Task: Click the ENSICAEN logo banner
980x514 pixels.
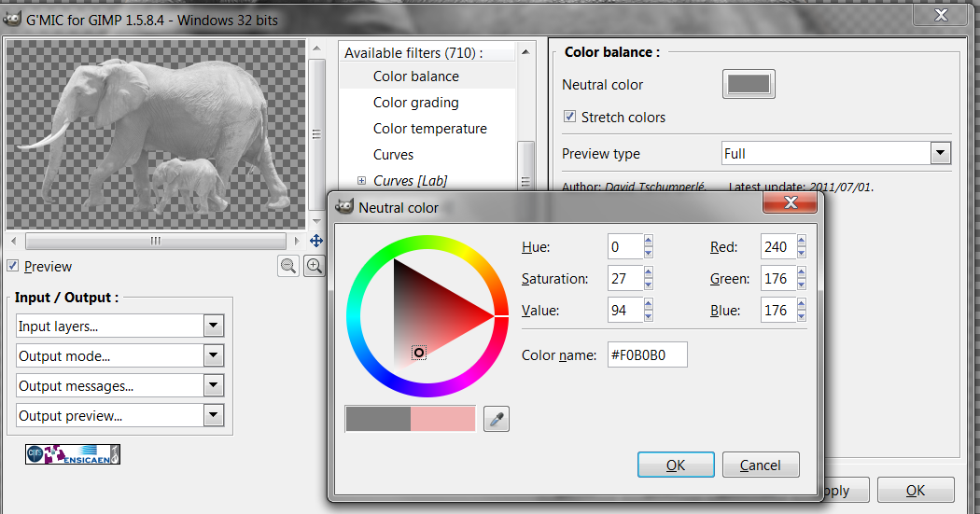Action: click(x=73, y=454)
